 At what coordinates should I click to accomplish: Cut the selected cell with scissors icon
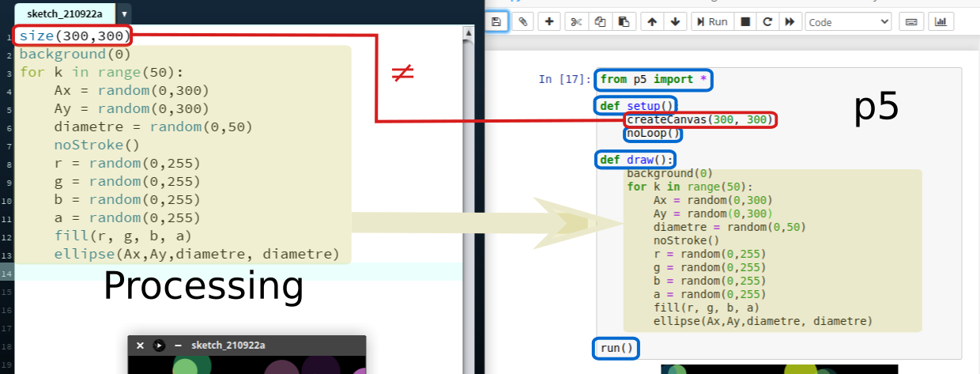[576, 22]
